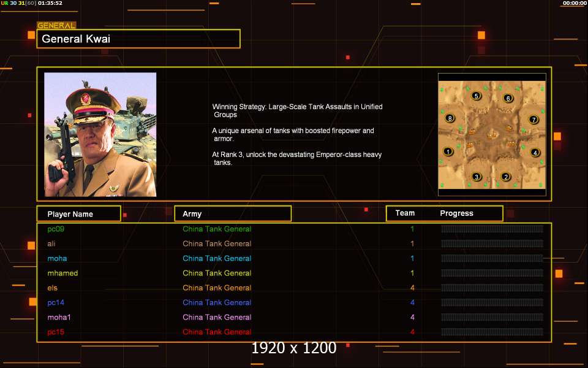Select player name els
588x368 pixels.
[x=53, y=288]
